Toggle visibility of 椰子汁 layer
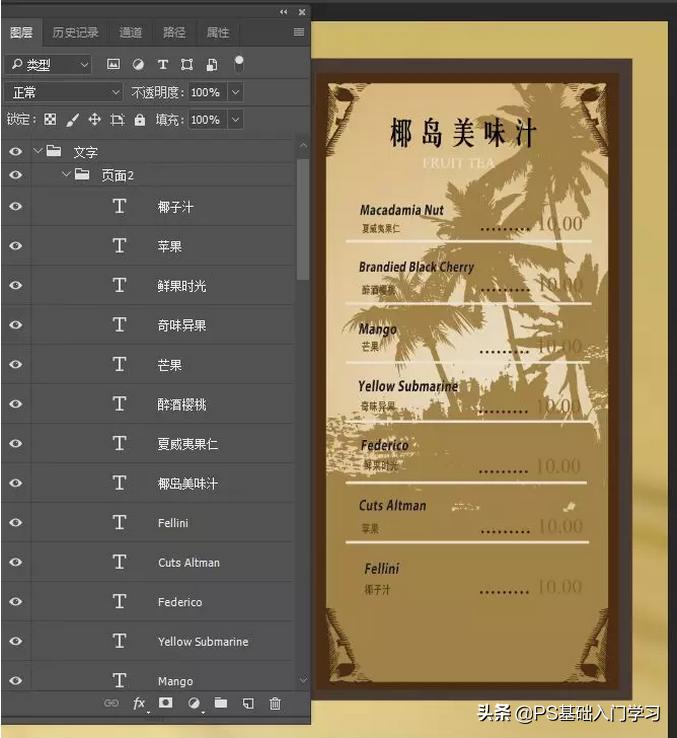The width and height of the screenshot is (677, 738). [x=16, y=207]
